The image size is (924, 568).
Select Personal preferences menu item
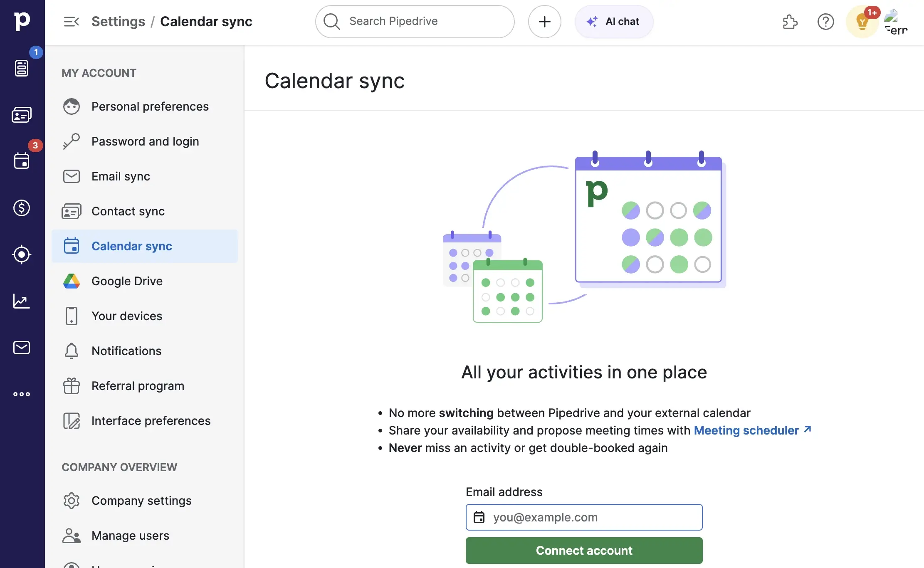(x=150, y=106)
